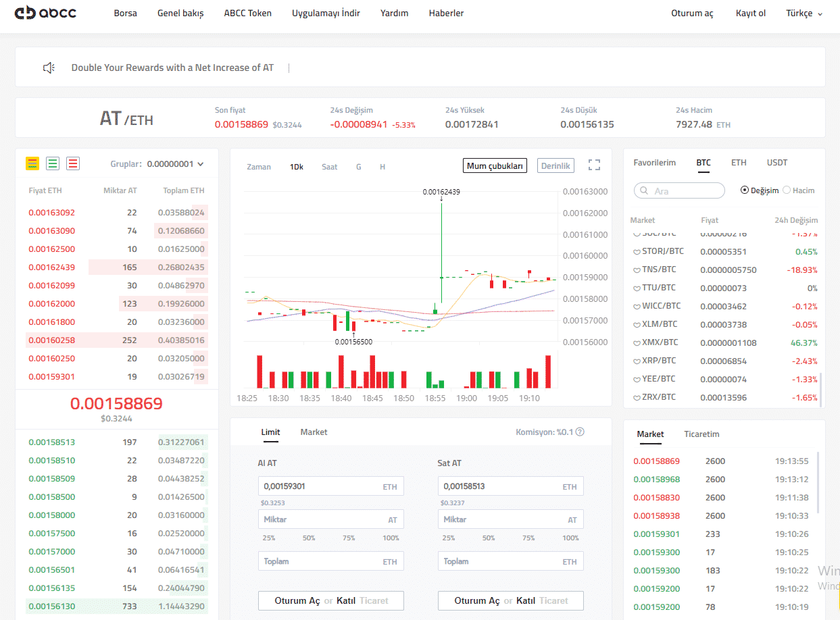
Task: Select sell order at price 0.00163092
Action: click(117, 213)
